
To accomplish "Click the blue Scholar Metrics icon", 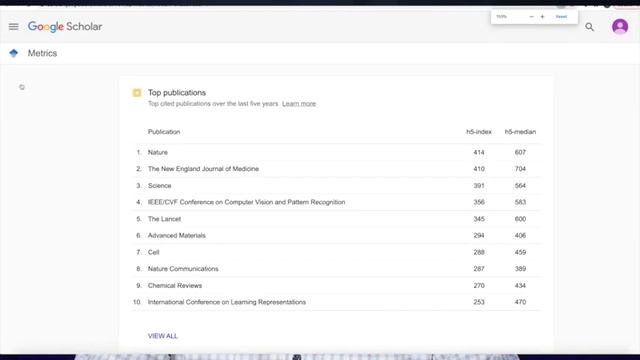I will click(13, 53).
